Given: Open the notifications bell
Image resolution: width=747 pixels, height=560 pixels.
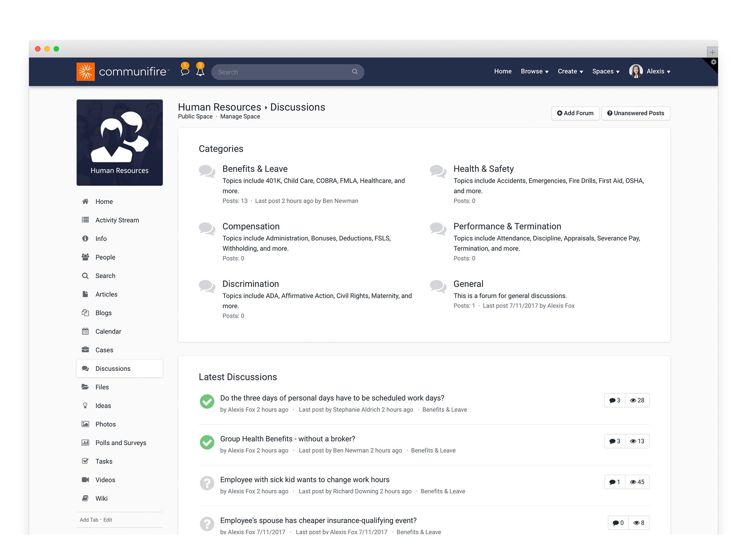Looking at the screenshot, I should 200,72.
